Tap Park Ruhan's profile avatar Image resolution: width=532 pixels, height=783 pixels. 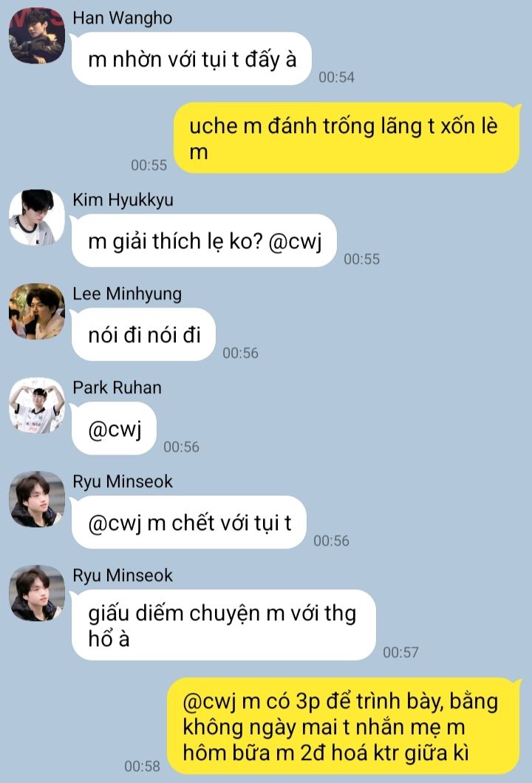37,405
